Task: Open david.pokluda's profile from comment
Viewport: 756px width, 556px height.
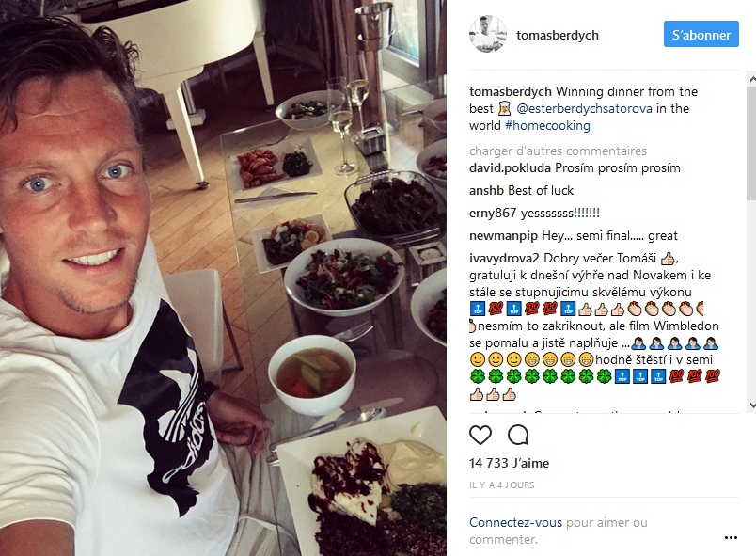Action: [510, 167]
